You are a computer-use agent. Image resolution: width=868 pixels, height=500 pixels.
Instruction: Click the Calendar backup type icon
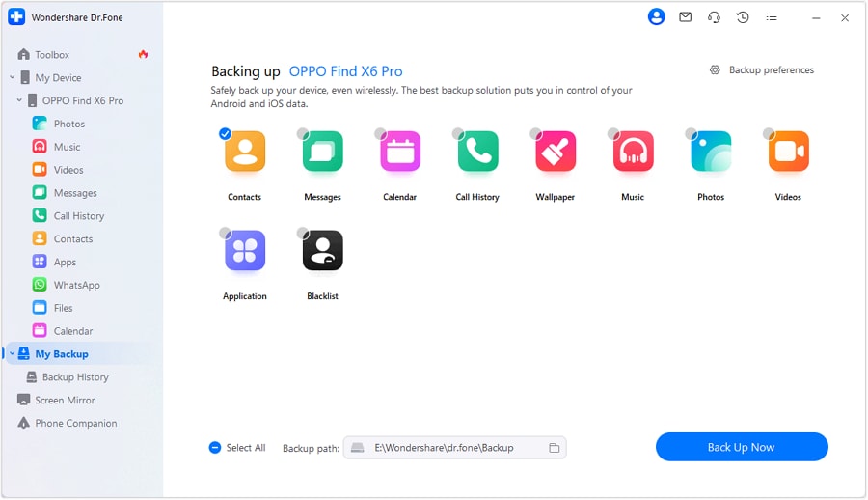400,152
